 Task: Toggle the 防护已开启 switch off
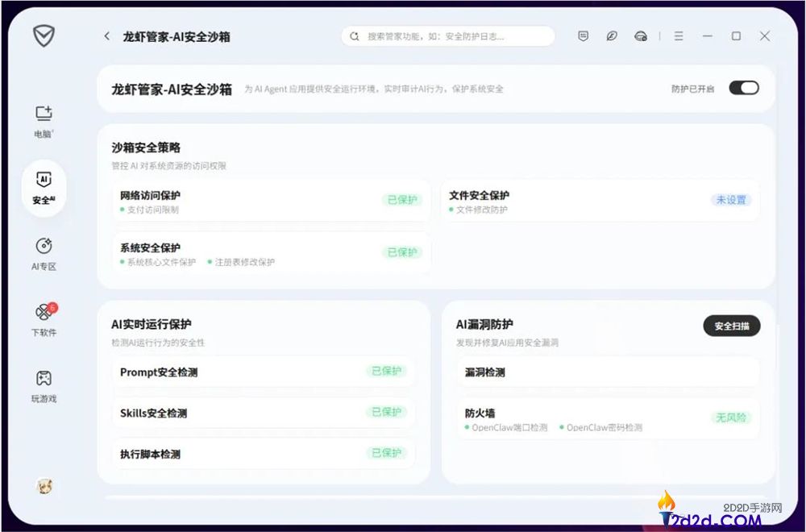743,88
